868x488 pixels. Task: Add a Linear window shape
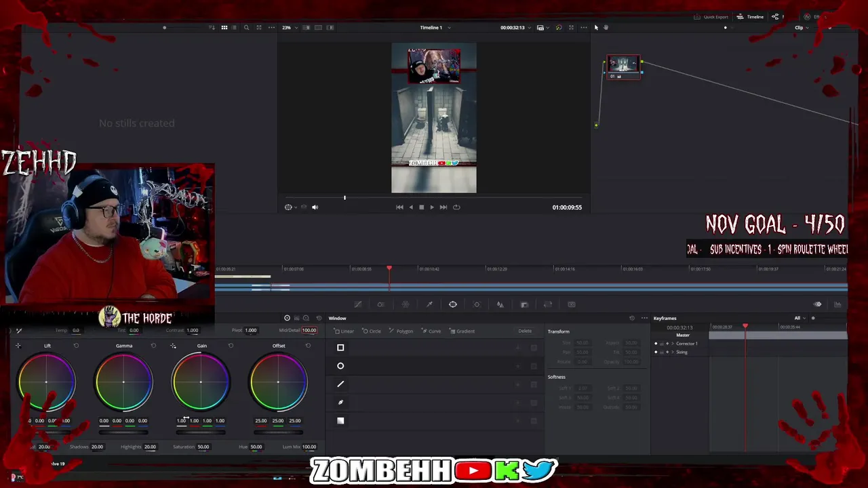click(x=344, y=331)
